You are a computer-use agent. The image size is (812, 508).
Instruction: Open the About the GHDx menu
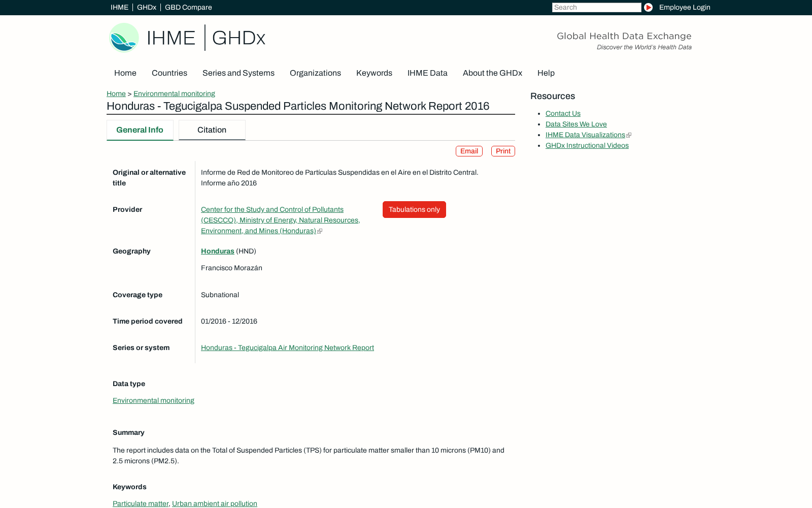point(492,73)
